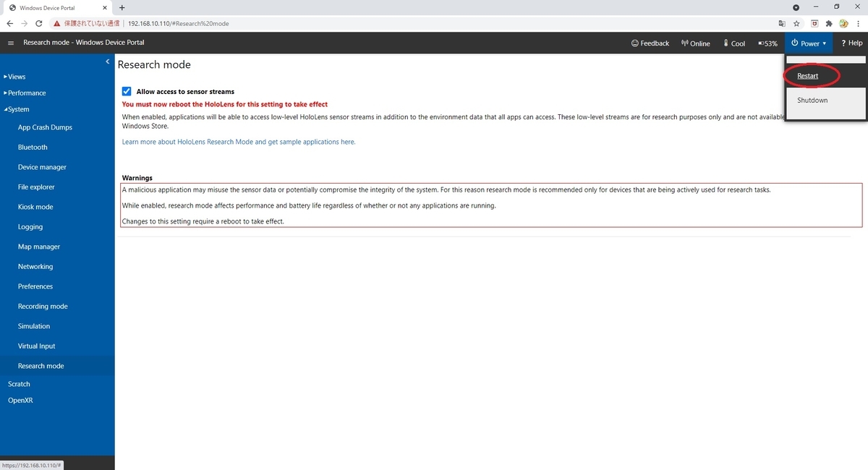Click the Research mode - Windows Device Portal title
Image resolution: width=868 pixels, height=470 pixels.
click(84, 43)
